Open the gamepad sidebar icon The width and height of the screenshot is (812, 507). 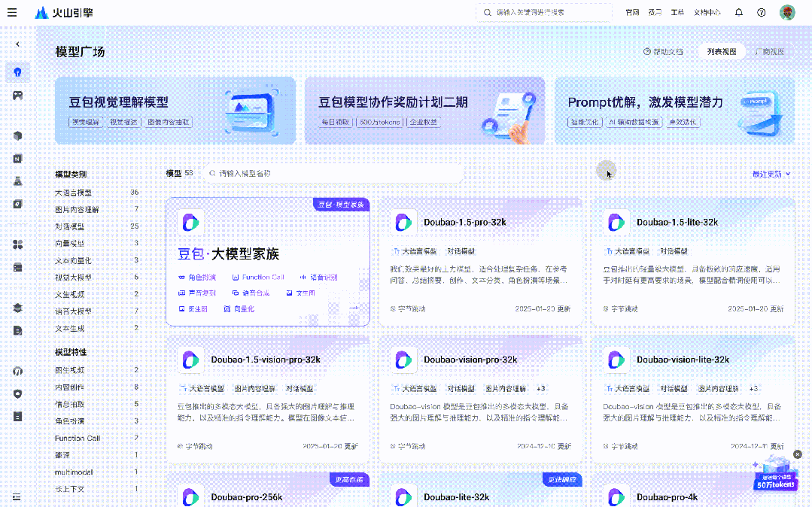coord(17,96)
